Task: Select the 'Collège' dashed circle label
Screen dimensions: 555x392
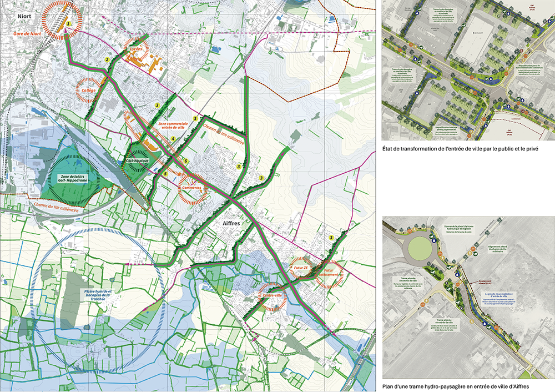Action: coord(88,91)
